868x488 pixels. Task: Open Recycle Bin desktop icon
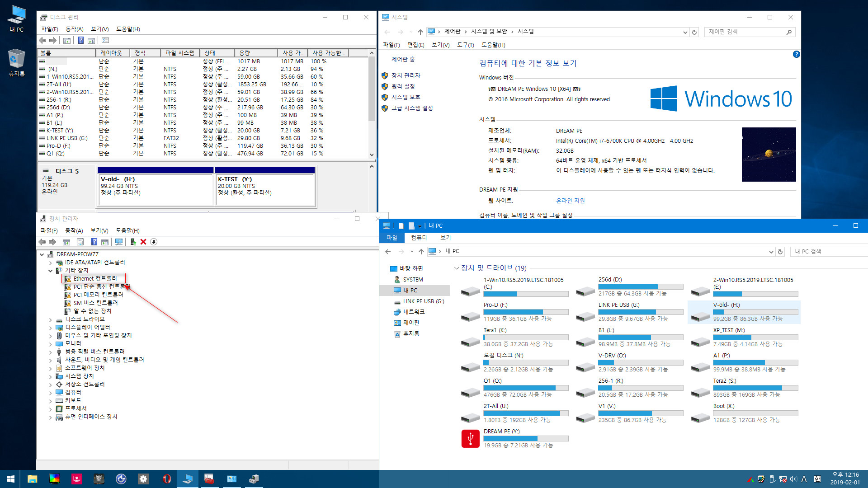[17, 63]
